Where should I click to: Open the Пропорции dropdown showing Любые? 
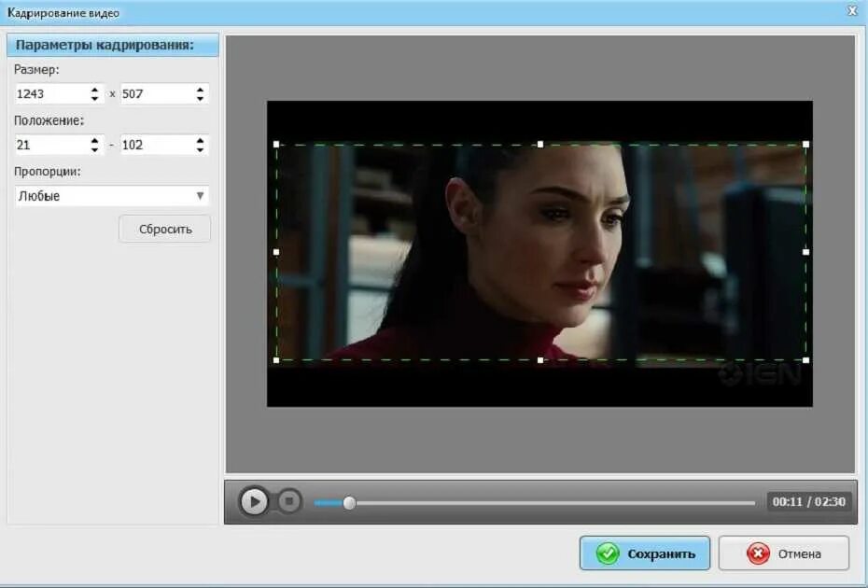112,195
